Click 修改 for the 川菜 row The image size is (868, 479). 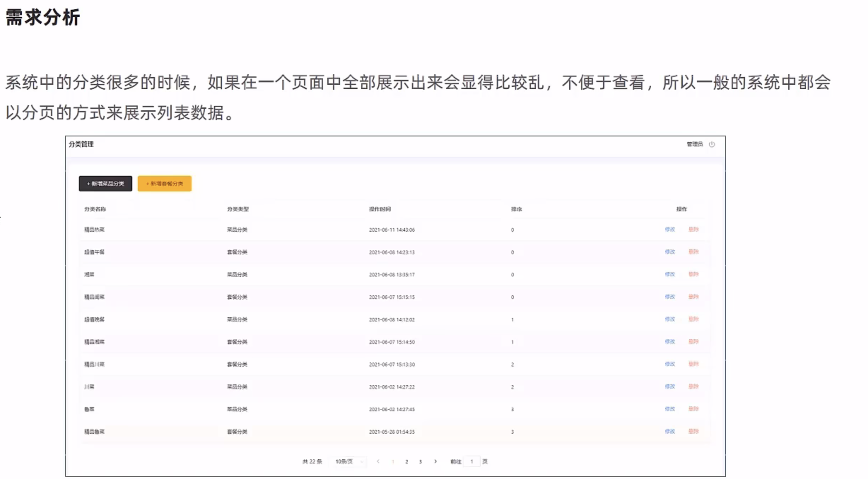(x=670, y=386)
